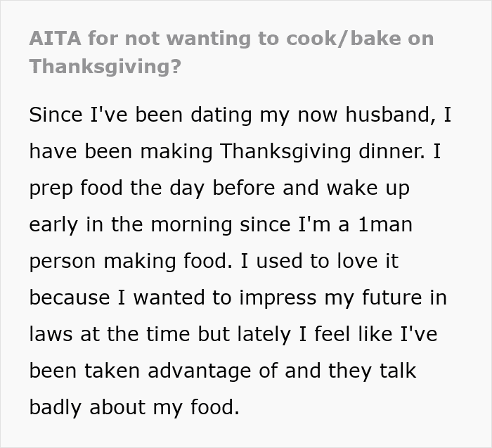This screenshot has width=492, height=448.
Task: Click the line starting 'prep food the day'
Action: click(219, 188)
